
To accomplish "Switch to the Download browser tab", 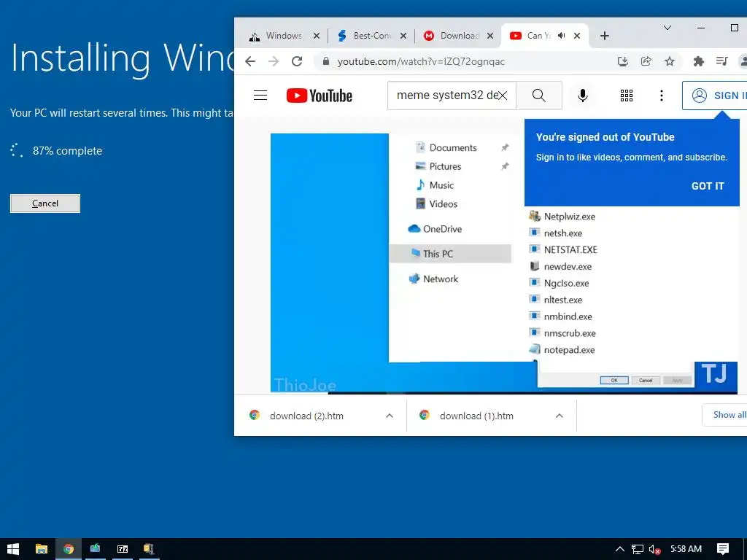I will pyautogui.click(x=451, y=36).
